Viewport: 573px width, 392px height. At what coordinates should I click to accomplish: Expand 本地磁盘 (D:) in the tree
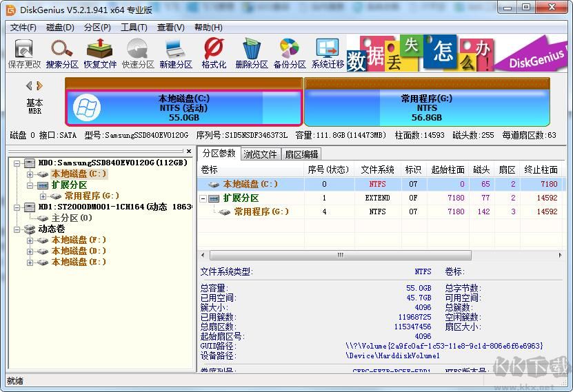[x=30, y=251]
